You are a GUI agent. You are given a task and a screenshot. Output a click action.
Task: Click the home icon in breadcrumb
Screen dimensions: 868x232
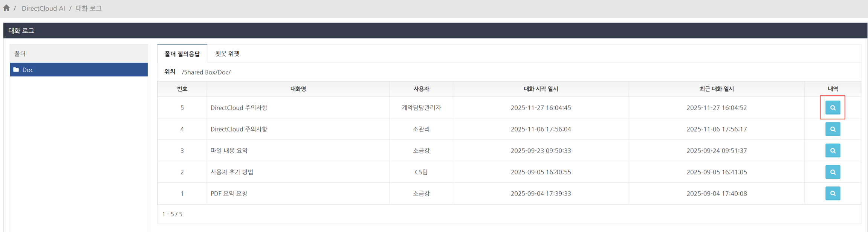click(6, 8)
